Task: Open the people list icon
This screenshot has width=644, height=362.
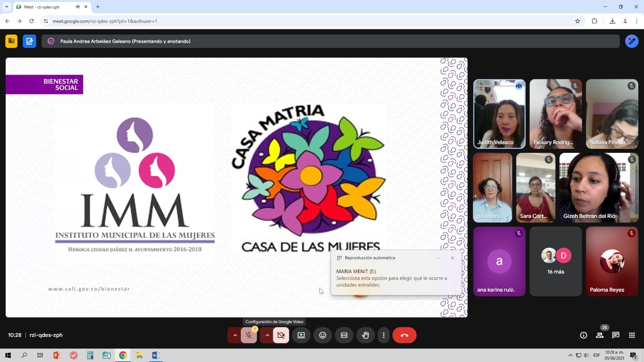Action: [599, 335]
